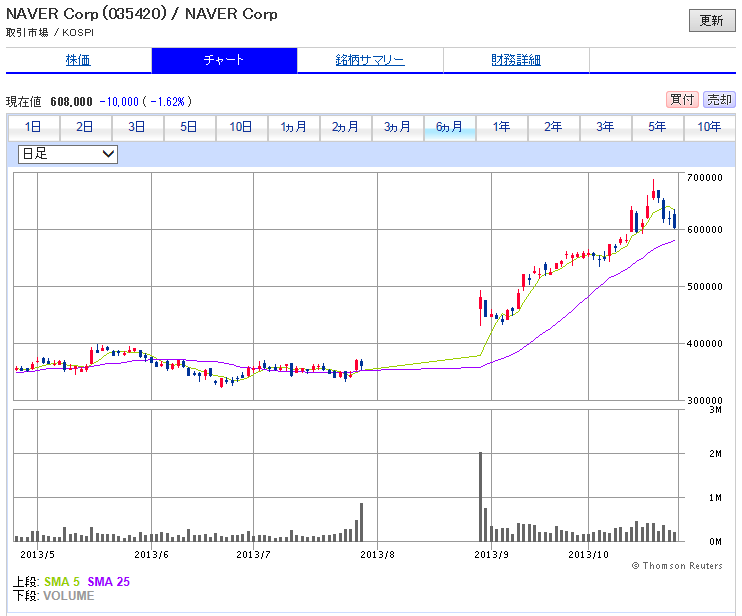Screen dimensions: 742x616
Task: Open the 日足 candle interval dropdown
Action: click(68, 154)
